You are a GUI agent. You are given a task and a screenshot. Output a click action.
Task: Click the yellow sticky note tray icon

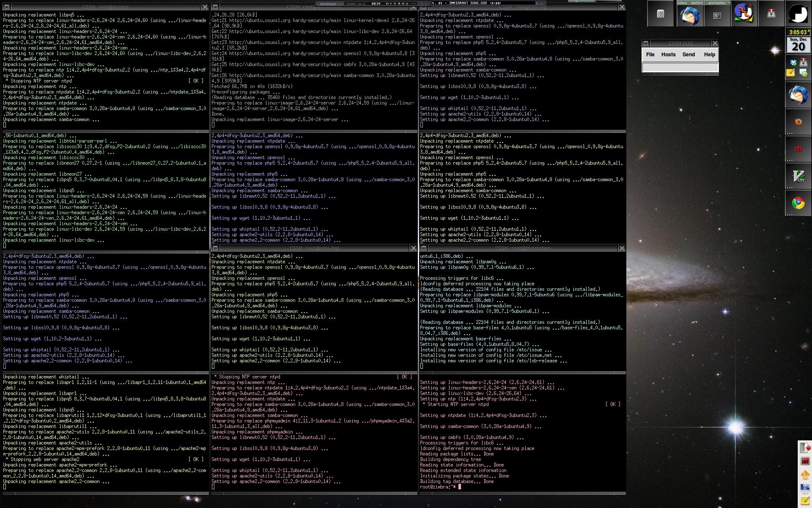790,73
